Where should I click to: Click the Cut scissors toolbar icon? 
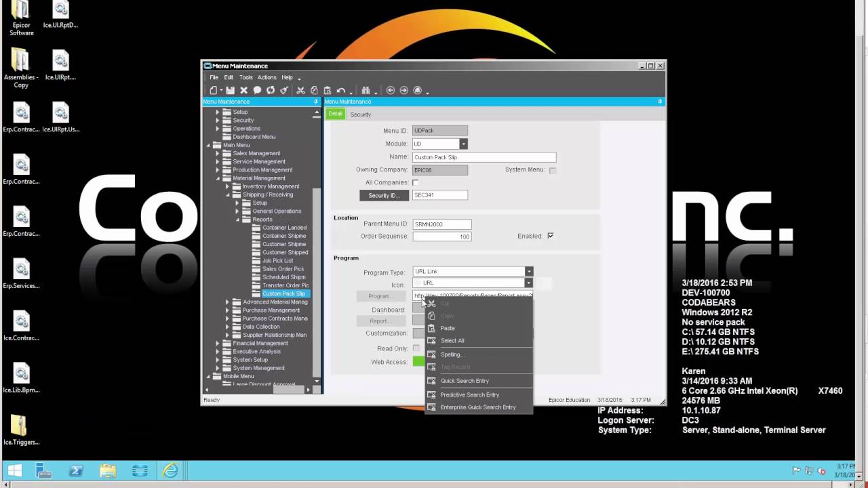click(x=300, y=90)
